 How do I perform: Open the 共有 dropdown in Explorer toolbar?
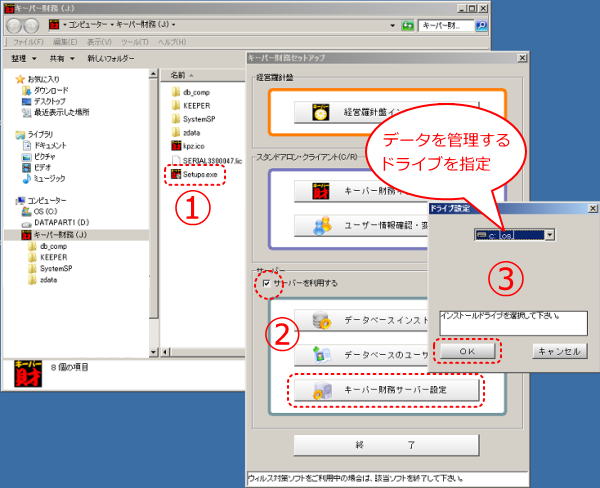62,59
